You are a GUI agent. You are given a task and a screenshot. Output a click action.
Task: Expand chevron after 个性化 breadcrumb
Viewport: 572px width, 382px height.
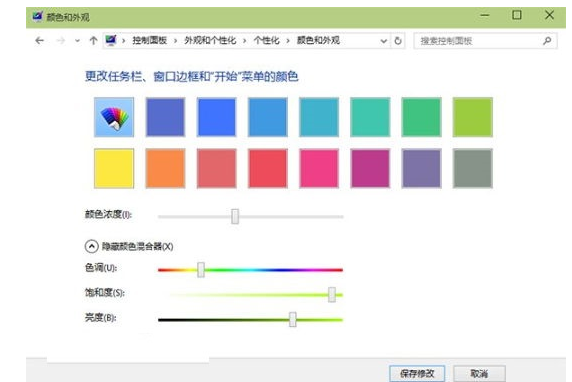[288, 40]
